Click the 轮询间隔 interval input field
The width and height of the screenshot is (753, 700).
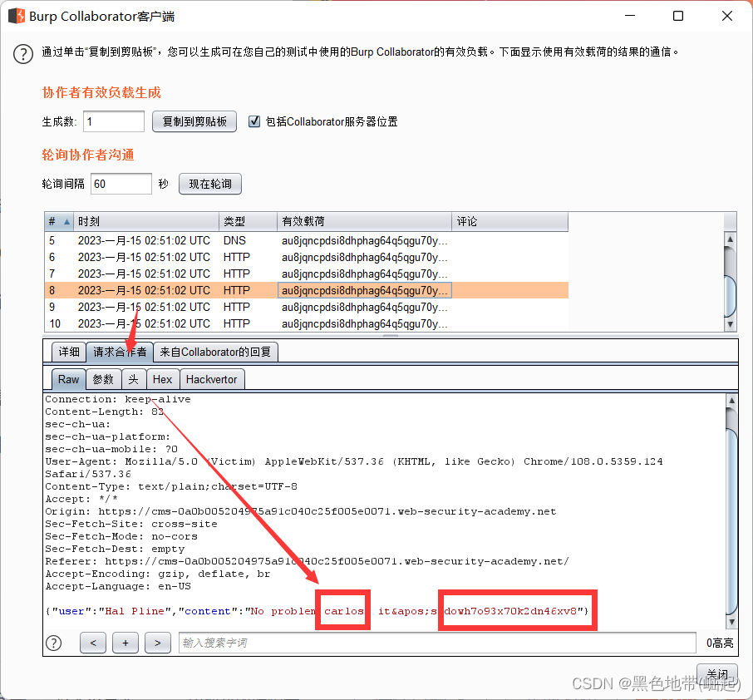point(121,184)
